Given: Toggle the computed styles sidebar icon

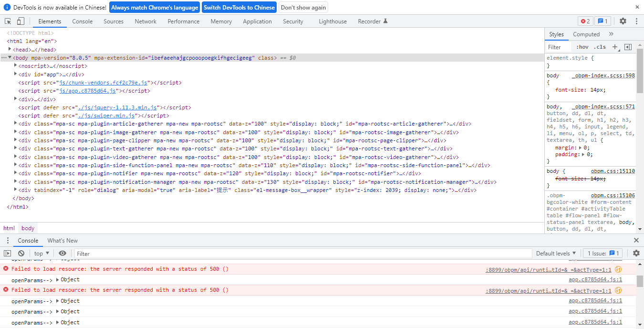Looking at the screenshot, I should point(628,47).
